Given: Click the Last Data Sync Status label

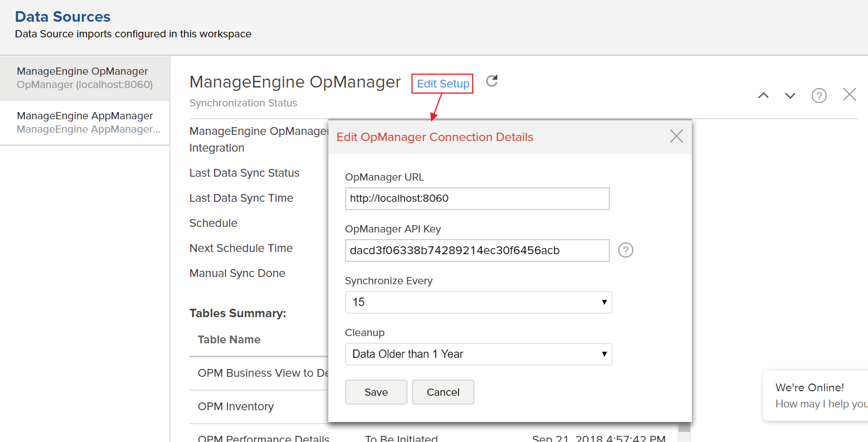Looking at the screenshot, I should click(x=244, y=173).
